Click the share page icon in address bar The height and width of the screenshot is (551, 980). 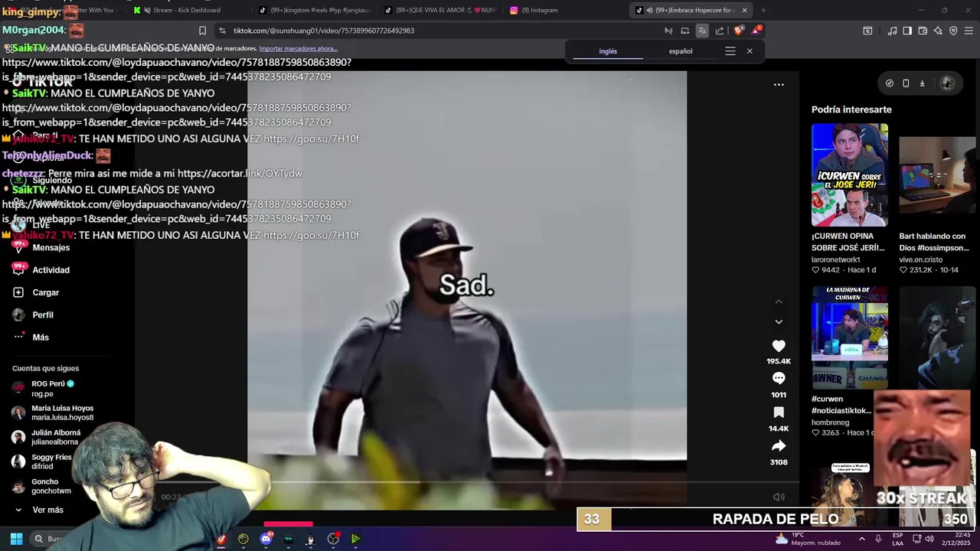coord(719,31)
